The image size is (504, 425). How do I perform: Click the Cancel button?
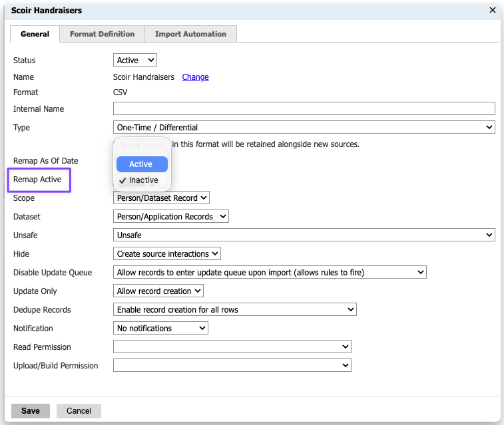tap(79, 410)
